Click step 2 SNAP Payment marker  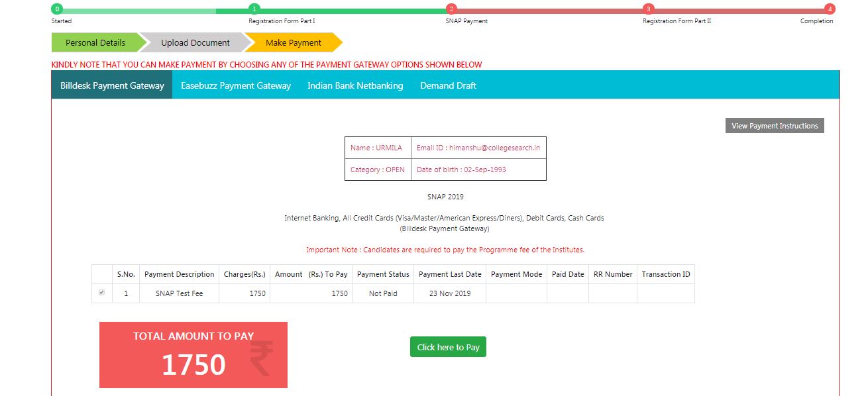click(x=451, y=9)
